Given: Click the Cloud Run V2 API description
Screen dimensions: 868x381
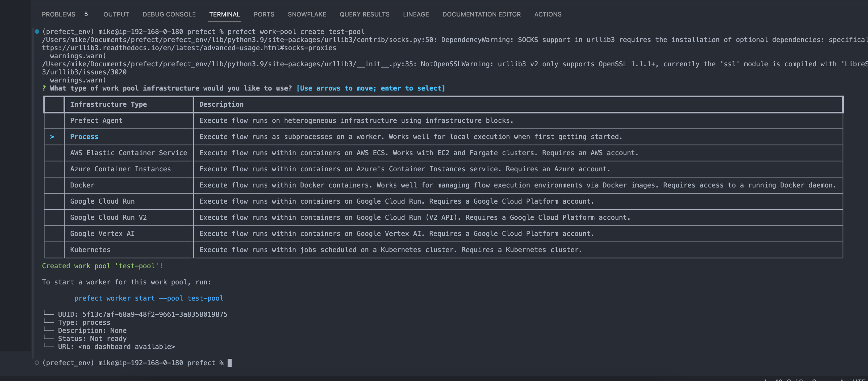Looking at the screenshot, I should (x=415, y=218).
